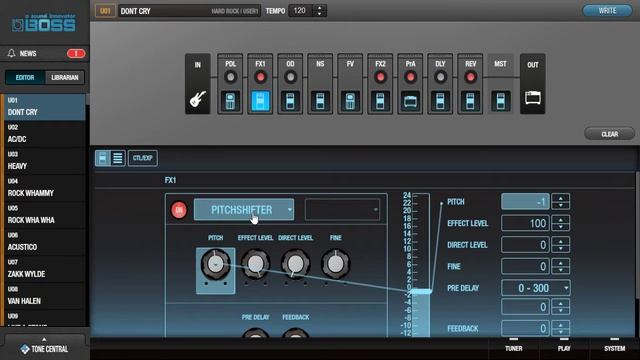
Task: Select patch U02 AC/DC
Action: pos(45,134)
